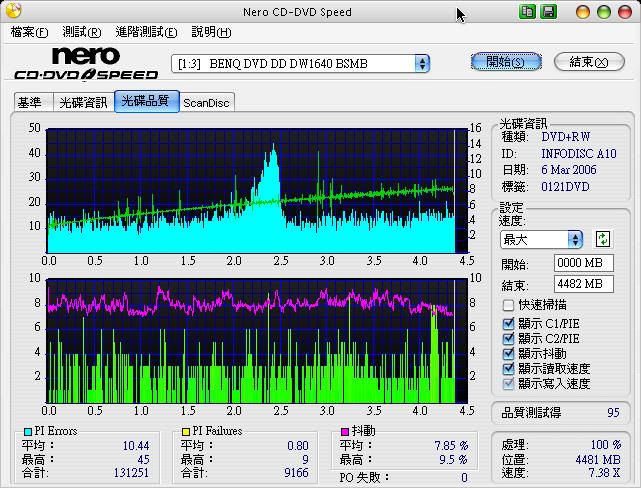Viewport: 641px width, 488px height.
Task: Click the quality score value 95
Action: [613, 412]
